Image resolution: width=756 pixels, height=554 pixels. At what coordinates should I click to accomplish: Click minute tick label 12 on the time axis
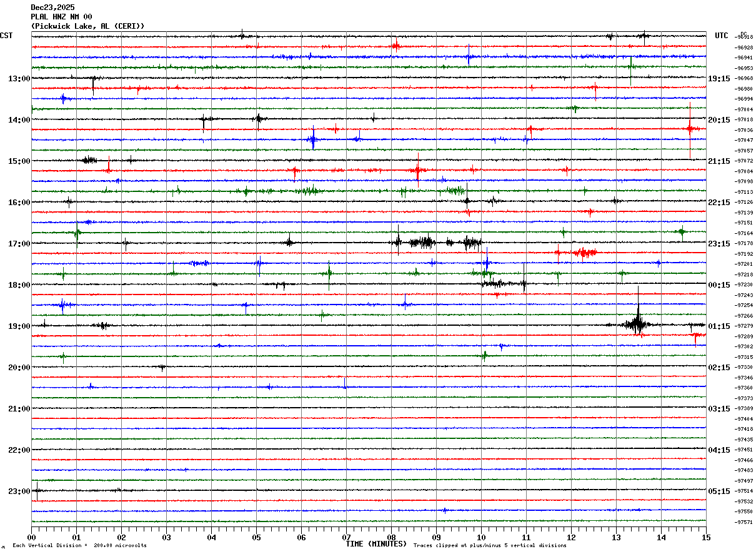571,537
